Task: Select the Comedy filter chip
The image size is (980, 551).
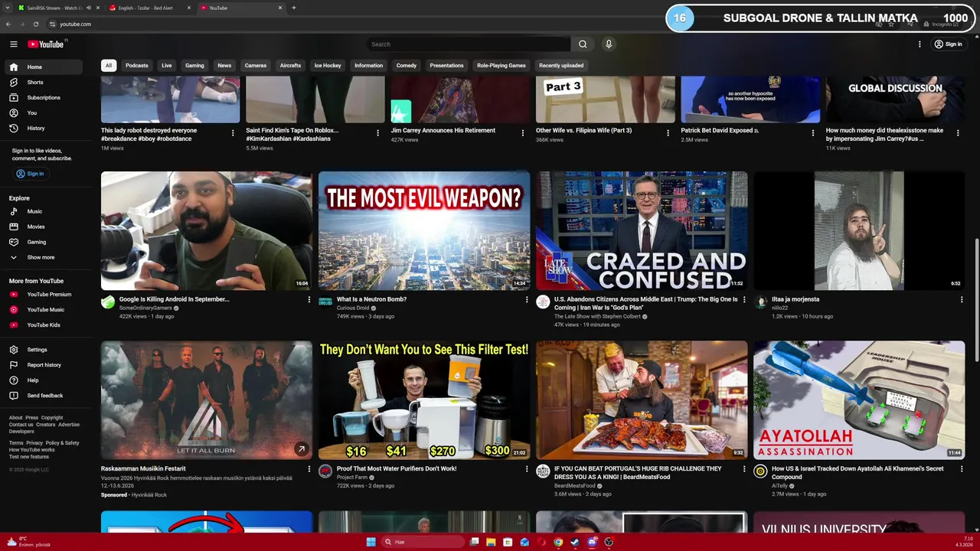Action: (407, 66)
